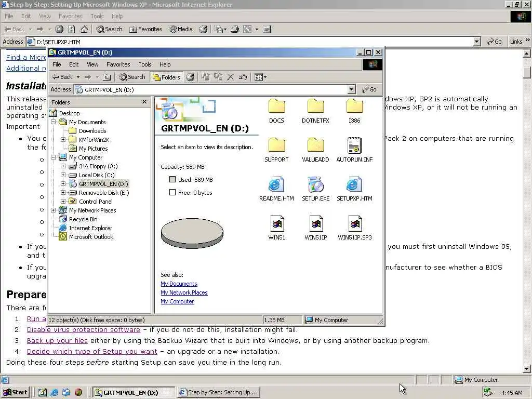Open the Explorer address bar dropdown
Image resolution: width=532 pixels, height=399 pixels.
point(352,89)
